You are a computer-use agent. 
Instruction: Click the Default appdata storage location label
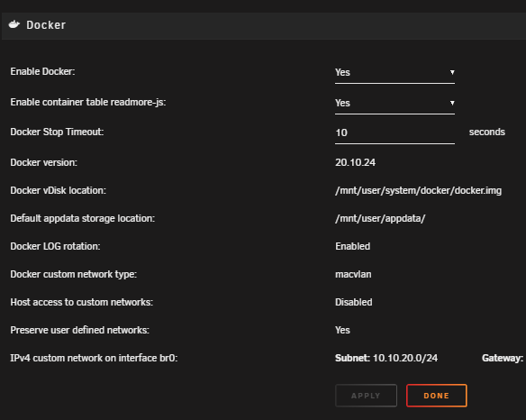(83, 218)
